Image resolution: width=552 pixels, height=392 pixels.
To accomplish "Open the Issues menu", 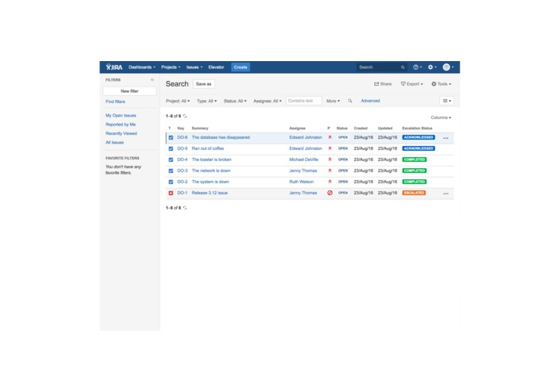I will pyautogui.click(x=195, y=67).
